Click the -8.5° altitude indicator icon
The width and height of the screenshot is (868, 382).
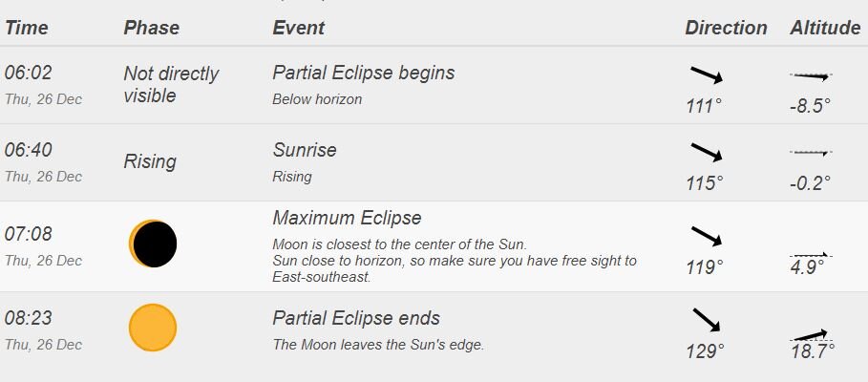(x=811, y=75)
